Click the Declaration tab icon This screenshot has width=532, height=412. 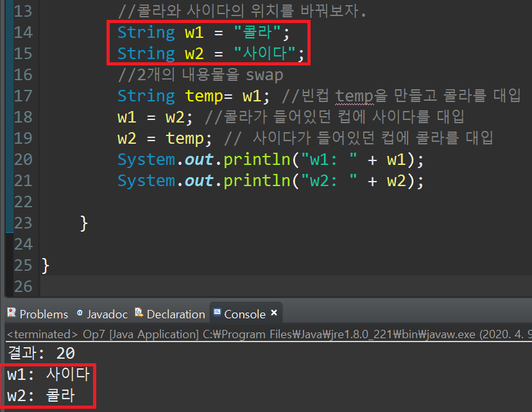pos(139,313)
